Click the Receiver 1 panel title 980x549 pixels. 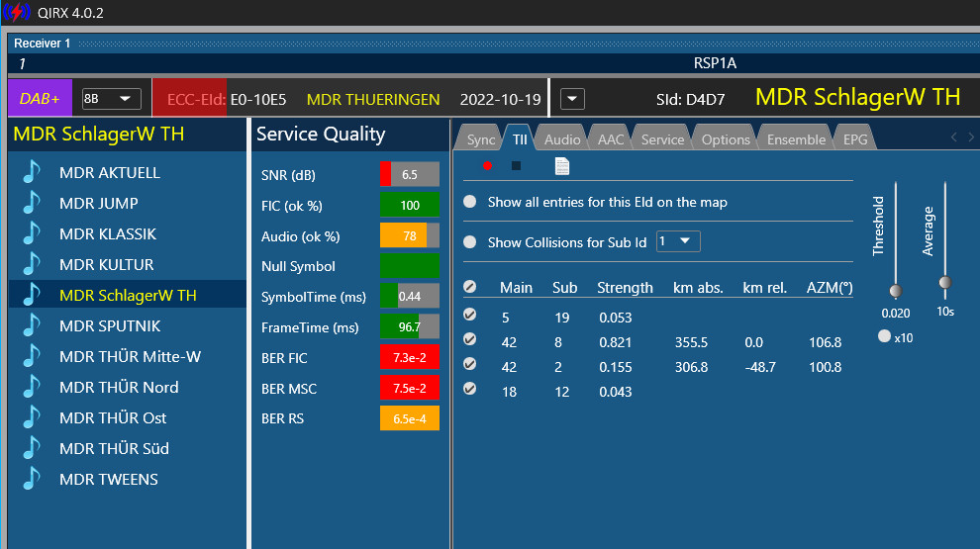[42, 44]
